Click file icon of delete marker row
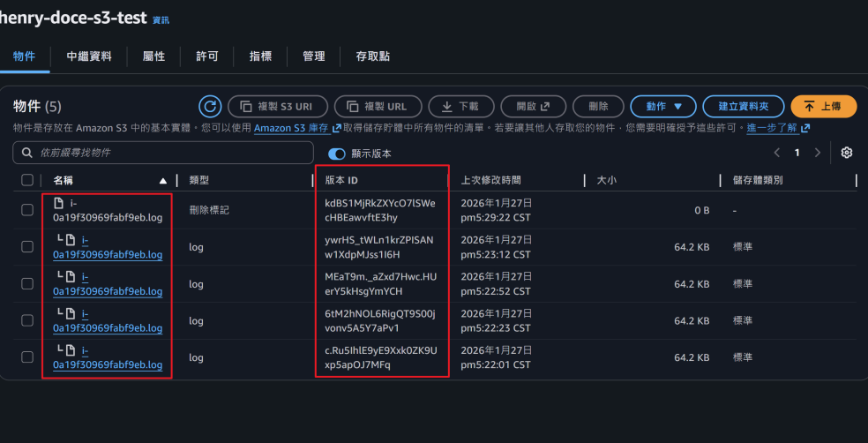Image resolution: width=868 pixels, height=443 pixels. tap(59, 203)
